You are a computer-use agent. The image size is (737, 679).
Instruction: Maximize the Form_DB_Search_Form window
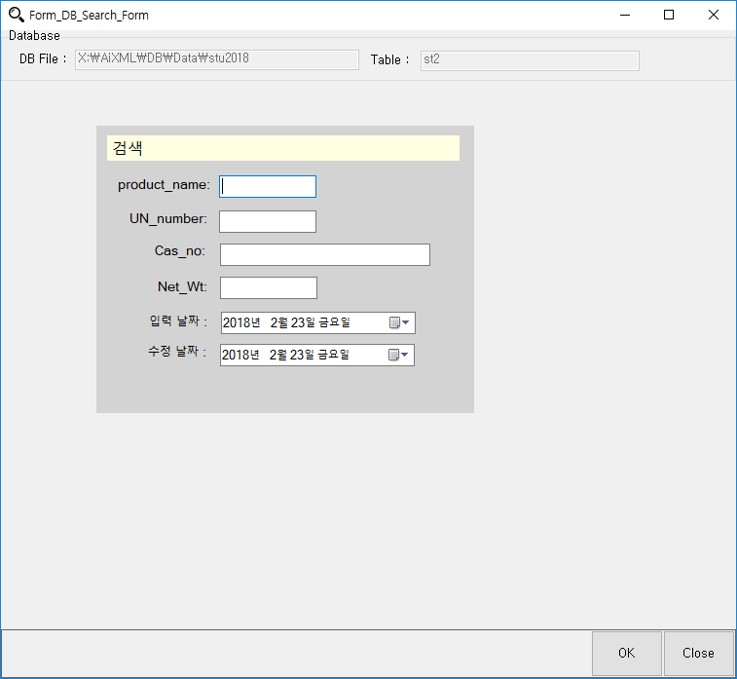(x=669, y=15)
